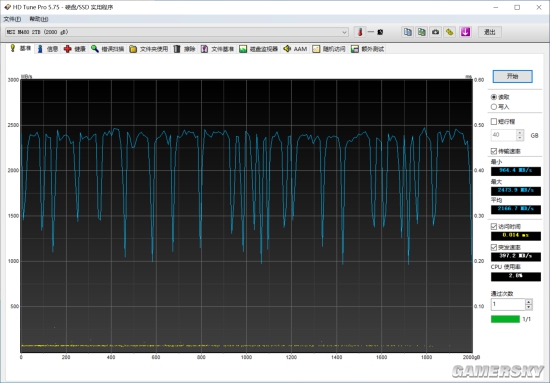Copy results text to clipboard icon
Viewport: 550px width, 383px height.
click(x=408, y=32)
